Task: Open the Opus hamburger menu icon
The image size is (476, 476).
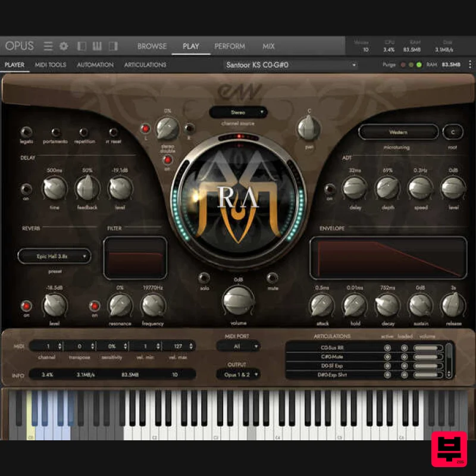Action: [x=48, y=46]
